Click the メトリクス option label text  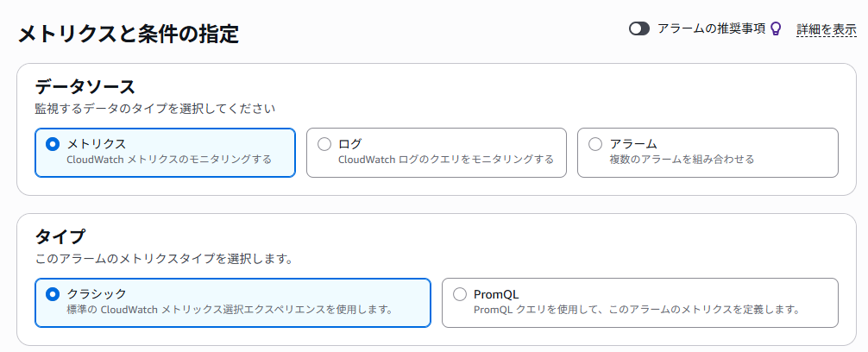click(97, 144)
